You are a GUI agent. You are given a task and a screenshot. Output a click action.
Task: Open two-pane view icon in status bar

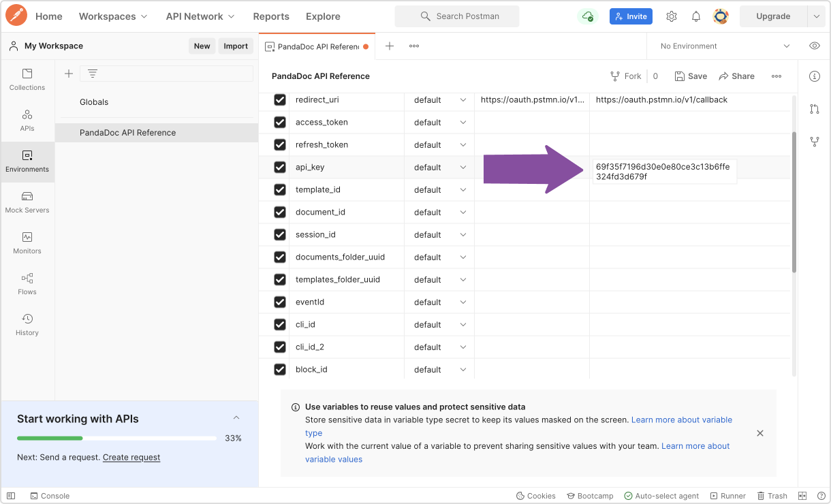[802, 496]
